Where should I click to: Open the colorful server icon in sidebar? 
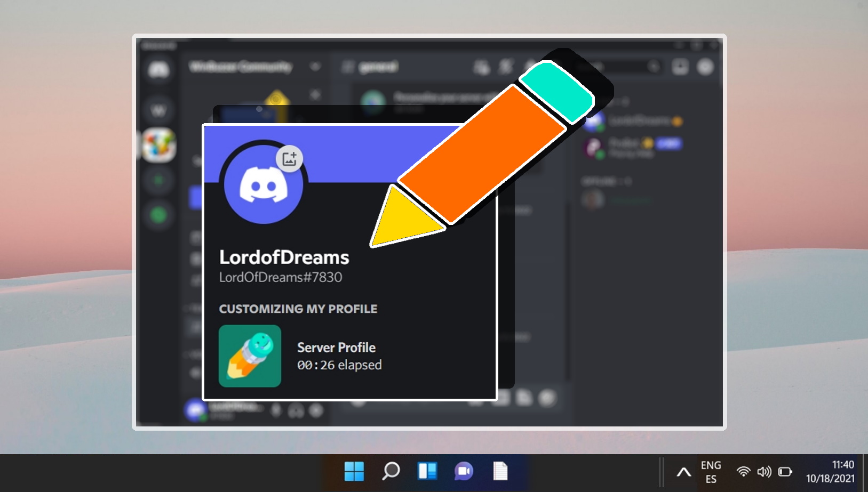[x=159, y=145]
